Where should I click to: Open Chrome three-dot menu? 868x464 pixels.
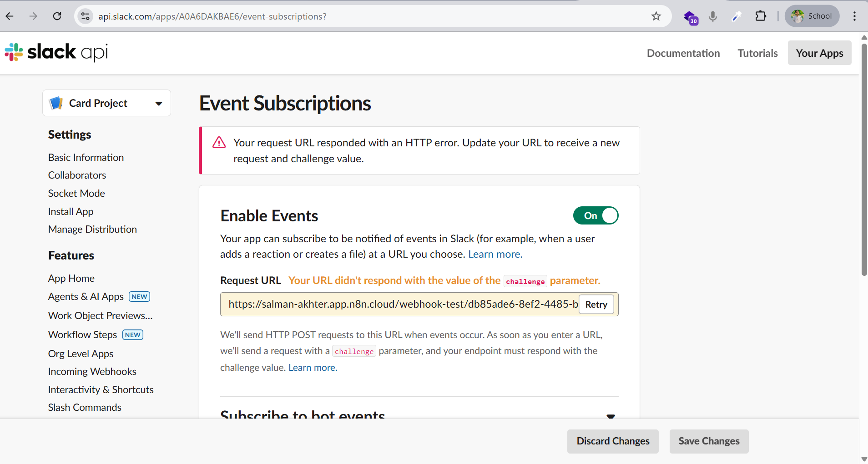pyautogui.click(x=854, y=16)
